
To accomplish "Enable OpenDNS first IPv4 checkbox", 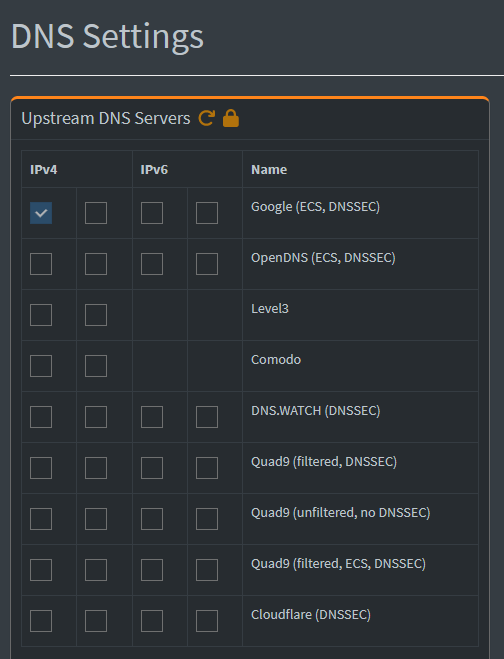I will pyautogui.click(x=41, y=264).
